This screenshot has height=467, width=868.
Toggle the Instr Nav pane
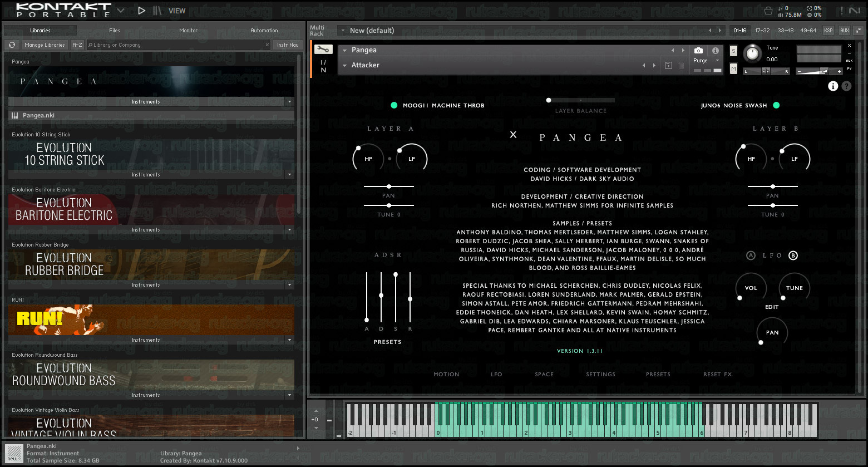(288, 45)
